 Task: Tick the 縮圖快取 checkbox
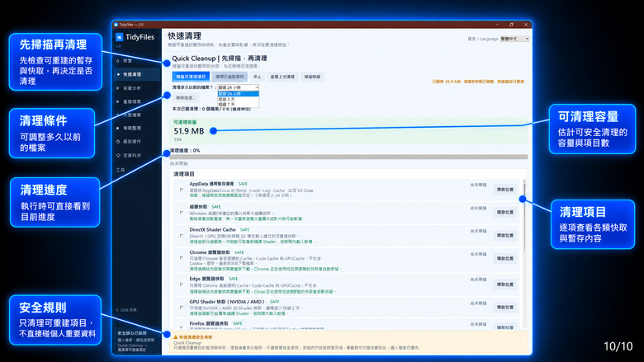182,213
